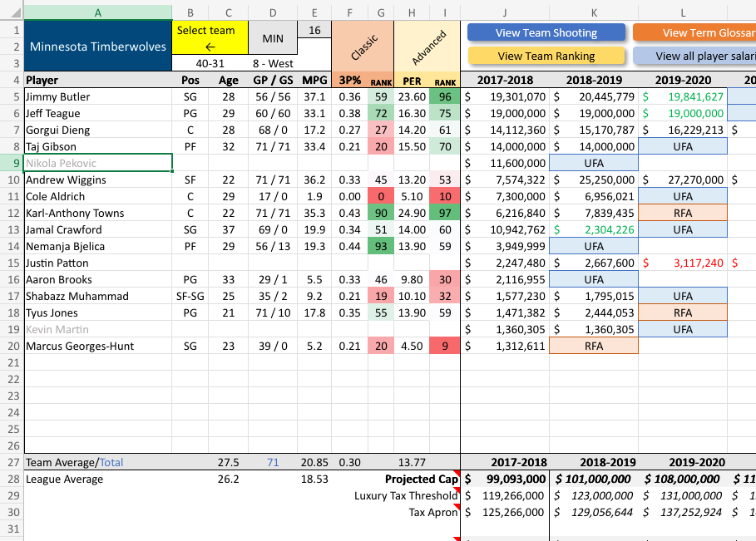Select column A header
The image size is (756, 541).
point(98,12)
